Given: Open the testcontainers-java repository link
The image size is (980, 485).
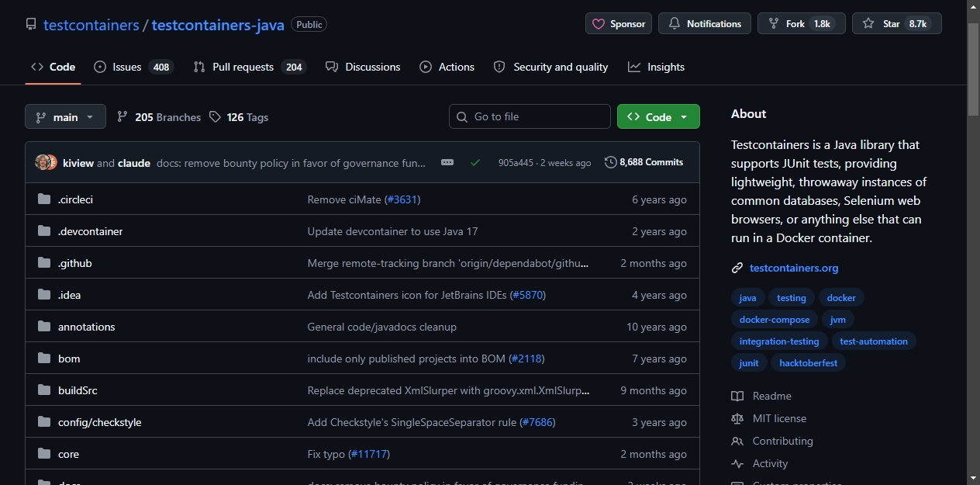Looking at the screenshot, I should coord(218,25).
